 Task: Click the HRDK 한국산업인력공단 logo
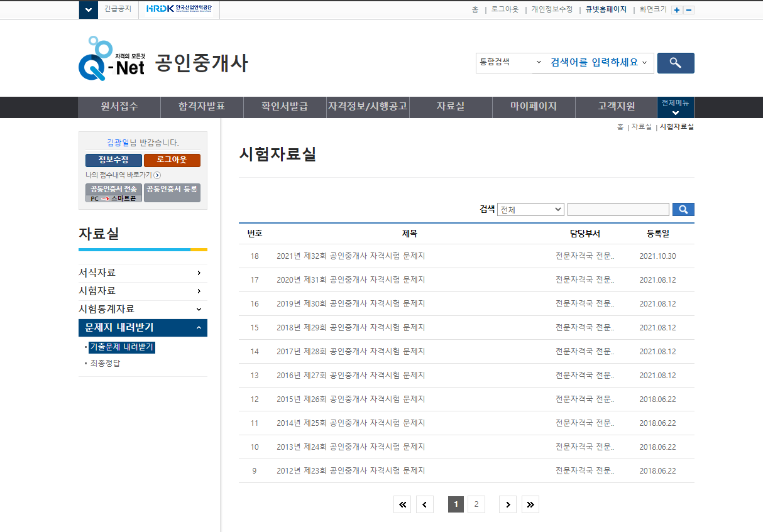tap(178, 9)
